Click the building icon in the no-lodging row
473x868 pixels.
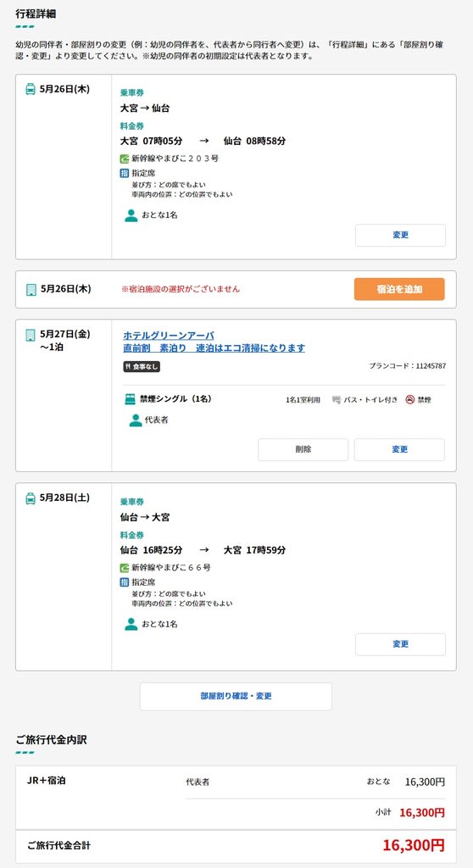tap(31, 290)
